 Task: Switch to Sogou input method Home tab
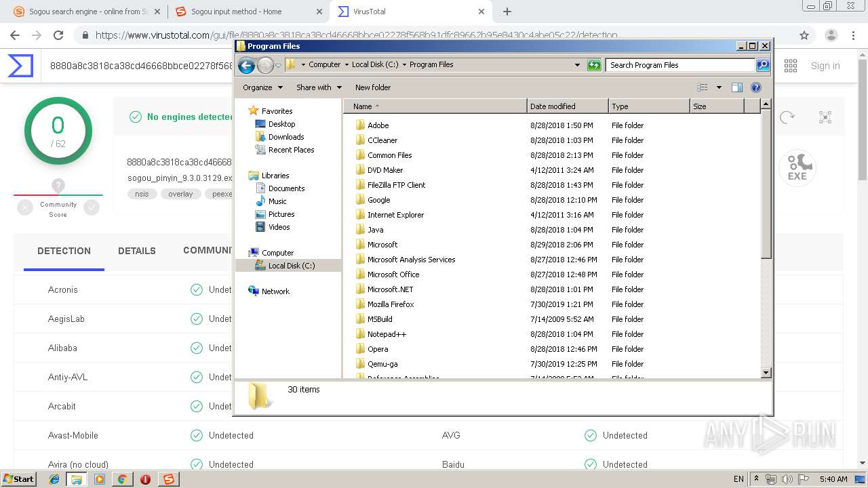point(248,12)
